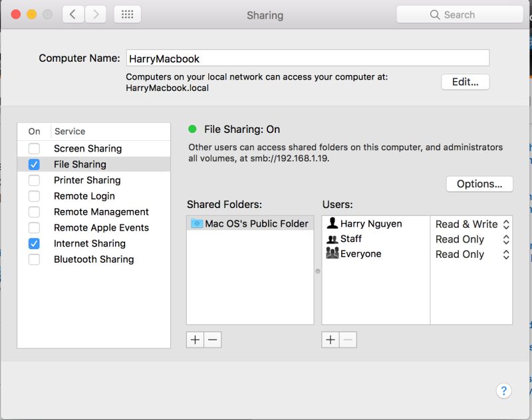The image size is (532, 420).
Task: Click the Public Folder's folder icon
Action: tap(197, 223)
